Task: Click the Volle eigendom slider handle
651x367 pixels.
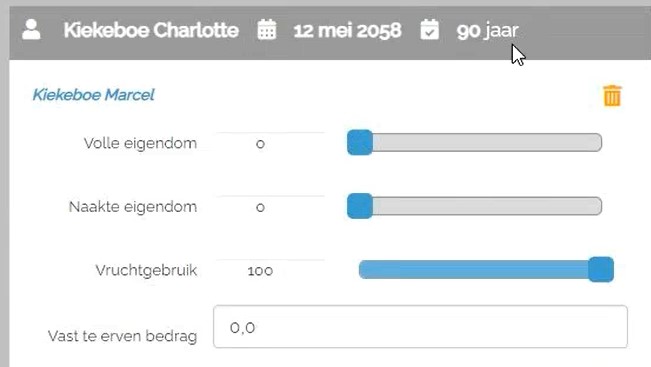Action: click(x=360, y=142)
